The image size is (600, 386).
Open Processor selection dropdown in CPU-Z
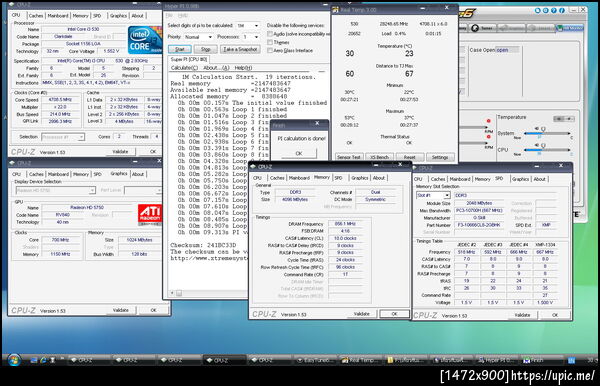62,137
